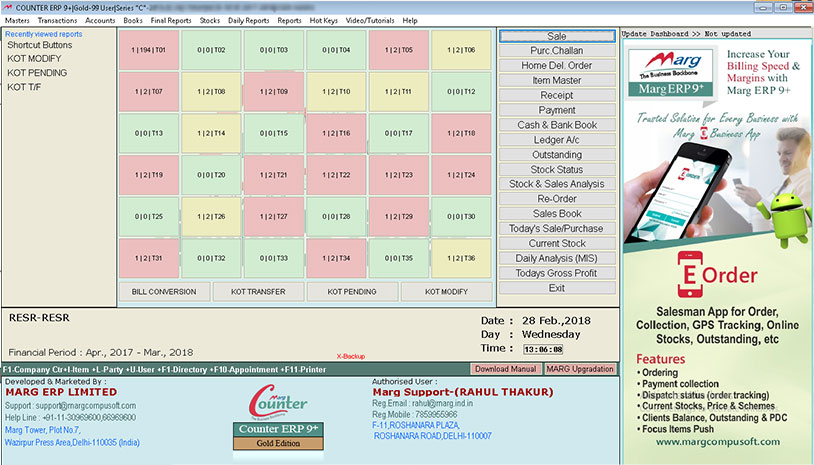Open Shortcut Buttons in recent reports
The image size is (814, 465).
click(x=39, y=45)
